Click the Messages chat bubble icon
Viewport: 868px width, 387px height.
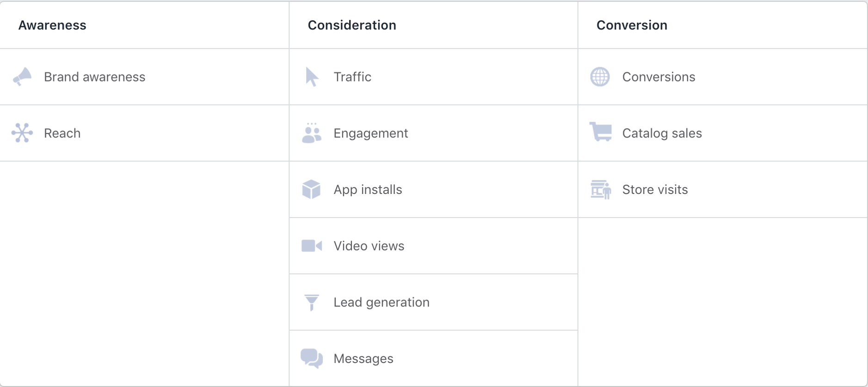tap(312, 358)
